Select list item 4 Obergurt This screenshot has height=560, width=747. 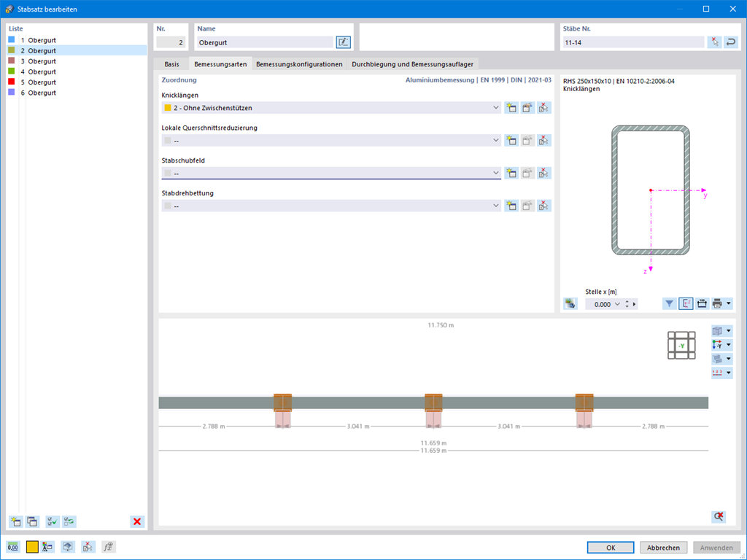[77, 71]
